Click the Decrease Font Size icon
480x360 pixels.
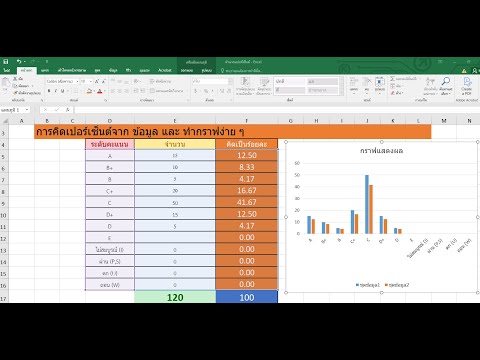104,81
